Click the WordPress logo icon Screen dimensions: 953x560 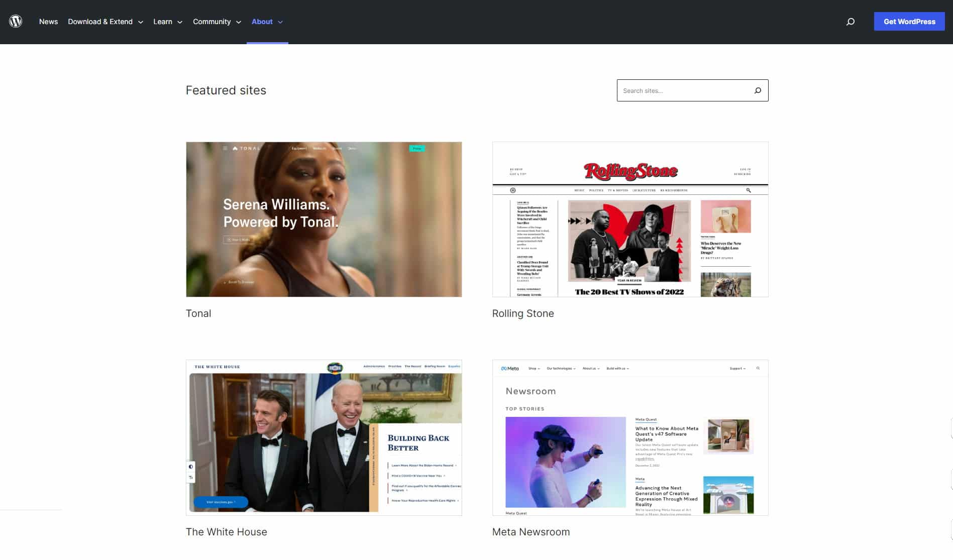pos(16,21)
